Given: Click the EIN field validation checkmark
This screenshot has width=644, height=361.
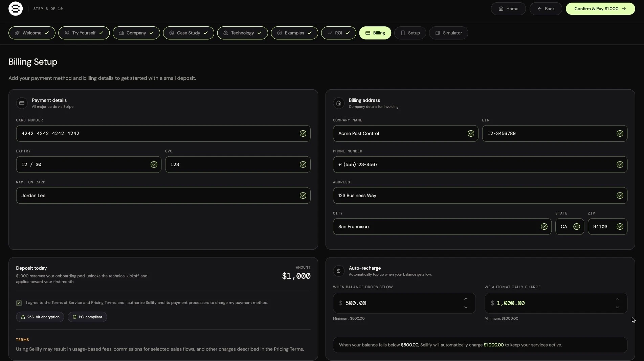Looking at the screenshot, I should tap(620, 134).
